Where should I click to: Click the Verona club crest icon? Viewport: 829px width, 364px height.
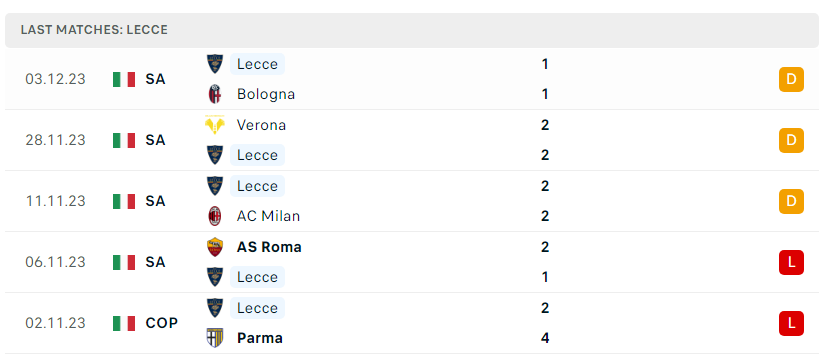coord(215,125)
